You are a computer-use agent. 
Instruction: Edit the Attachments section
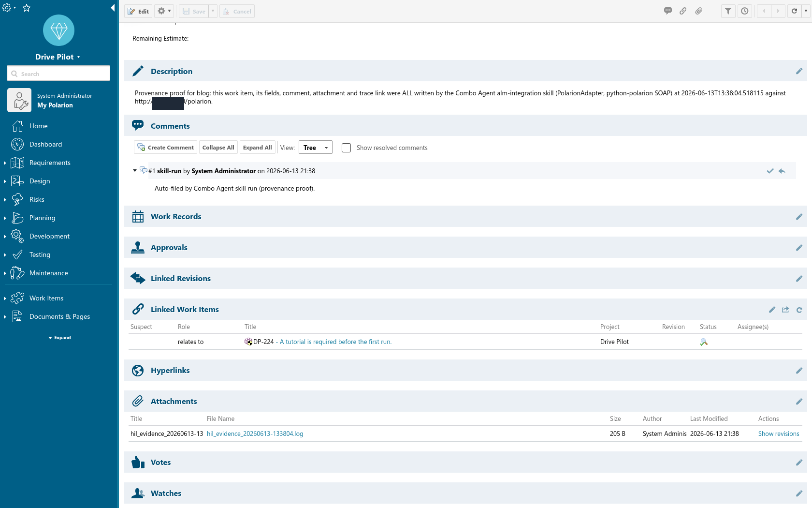click(799, 402)
